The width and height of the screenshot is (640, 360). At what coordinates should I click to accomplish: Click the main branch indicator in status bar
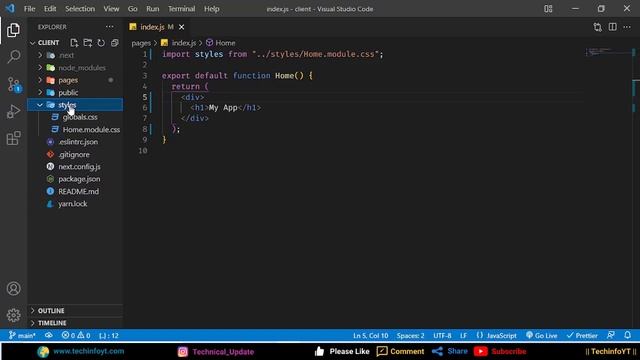(22, 336)
